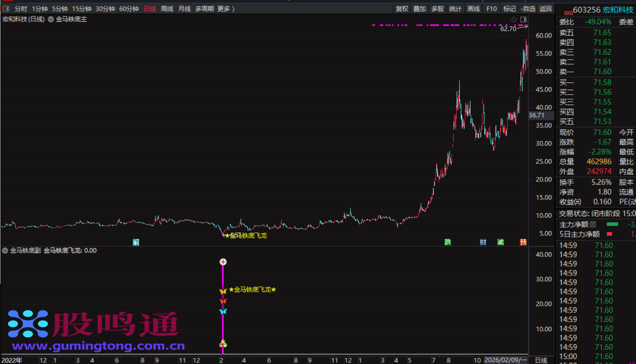Click the 画线 drawing button
The image size is (636, 364).
pos(474,9)
